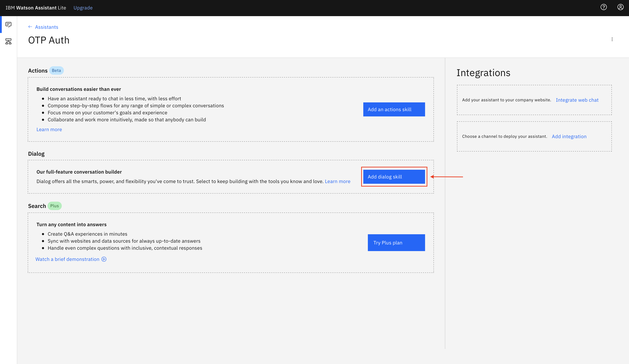The image size is (629, 364).
Task: Click Add your assistant to website text
Action: point(506,100)
